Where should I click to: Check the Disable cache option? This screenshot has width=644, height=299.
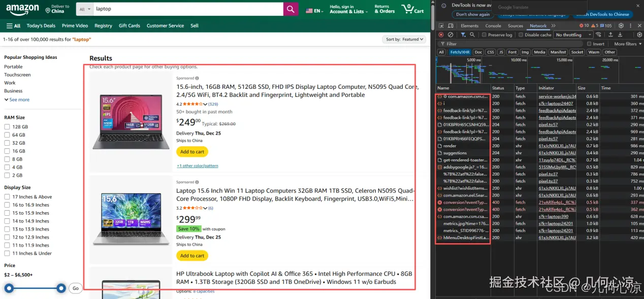521,35
